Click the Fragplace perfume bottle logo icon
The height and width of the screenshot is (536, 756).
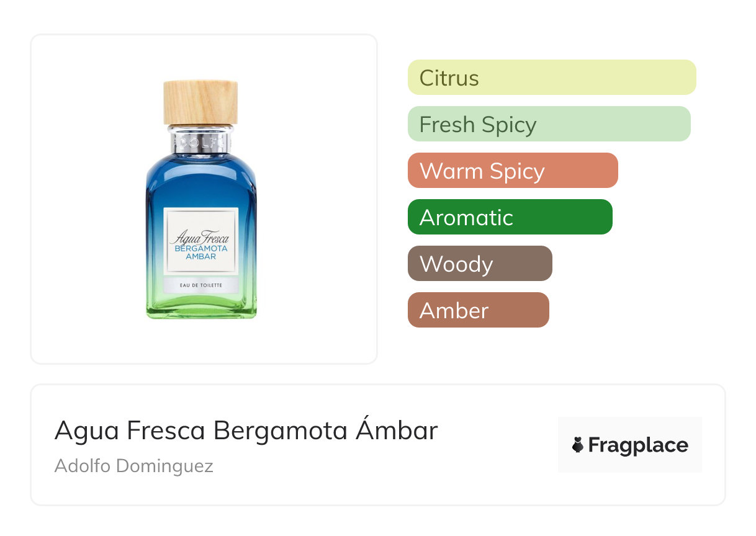pyautogui.click(x=578, y=445)
